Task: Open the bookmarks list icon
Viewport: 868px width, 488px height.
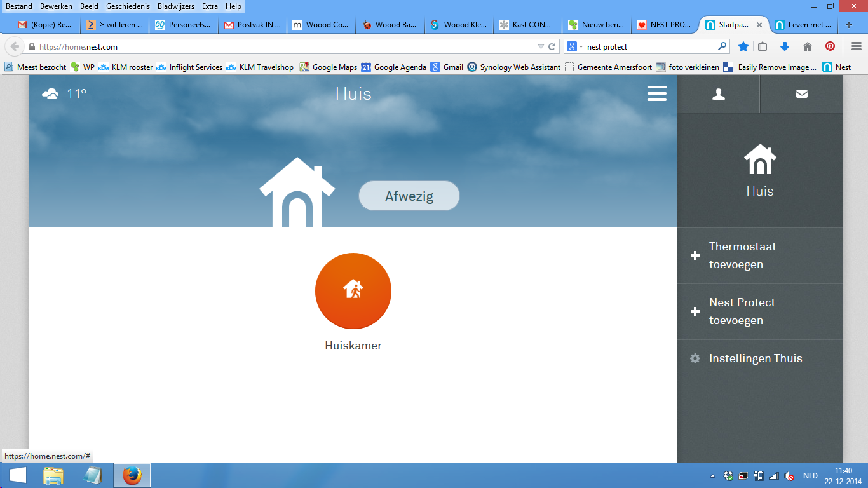Action: pyautogui.click(x=763, y=46)
